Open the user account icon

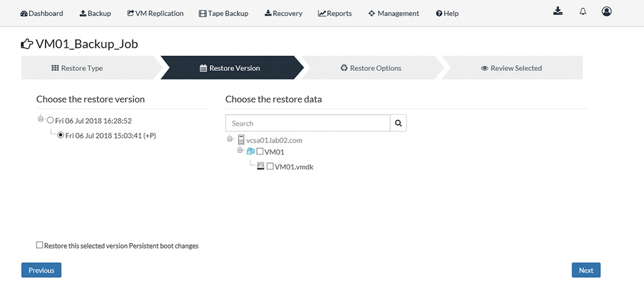pos(606,12)
